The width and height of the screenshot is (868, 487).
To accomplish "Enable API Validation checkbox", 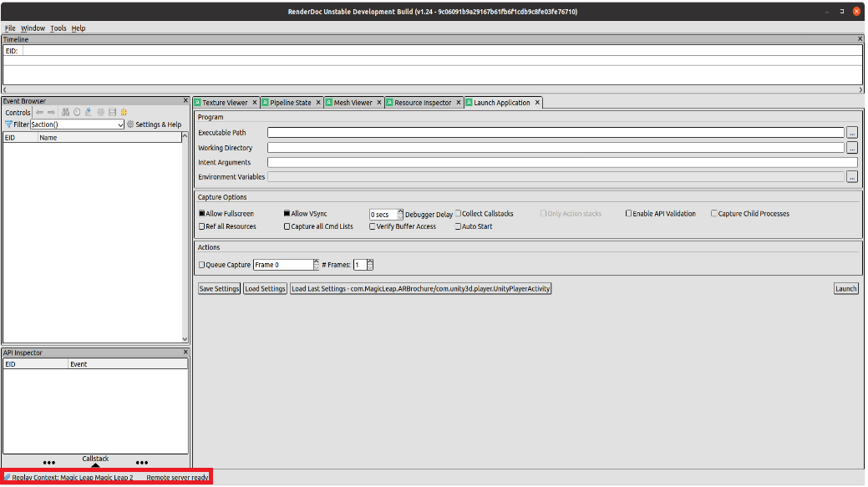I will pyautogui.click(x=628, y=214).
